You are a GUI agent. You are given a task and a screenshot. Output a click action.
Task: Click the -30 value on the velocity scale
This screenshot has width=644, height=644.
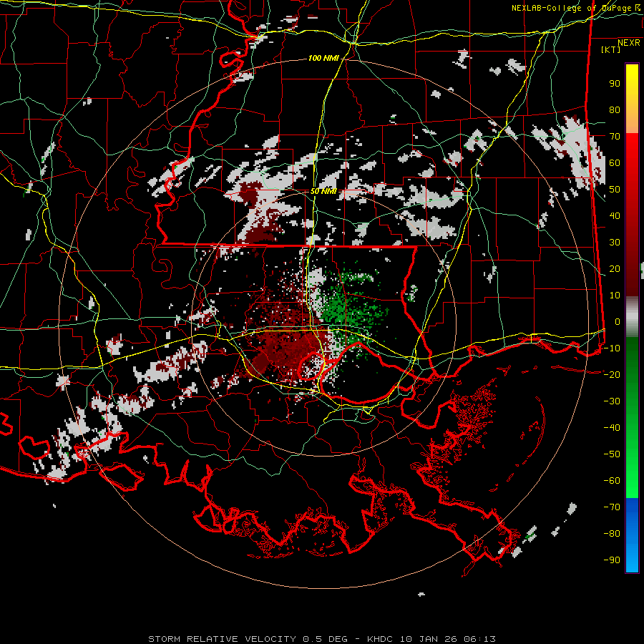click(612, 401)
